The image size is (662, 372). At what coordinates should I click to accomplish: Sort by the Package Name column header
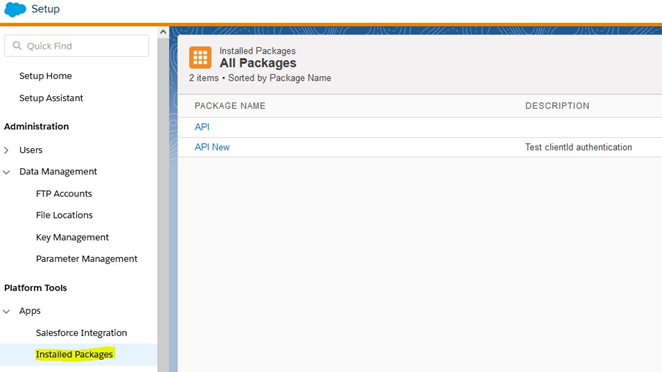click(x=230, y=106)
